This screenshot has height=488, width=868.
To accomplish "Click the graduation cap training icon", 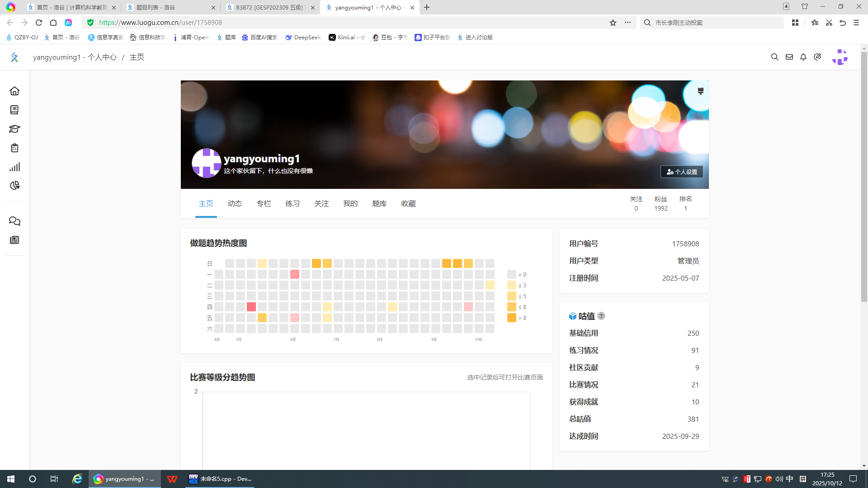I will point(14,129).
